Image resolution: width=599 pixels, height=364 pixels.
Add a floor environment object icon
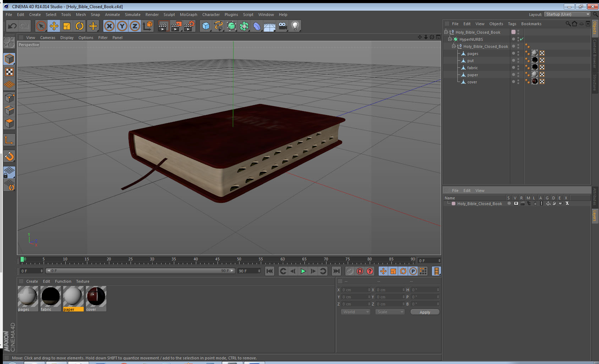pyautogui.click(x=270, y=26)
